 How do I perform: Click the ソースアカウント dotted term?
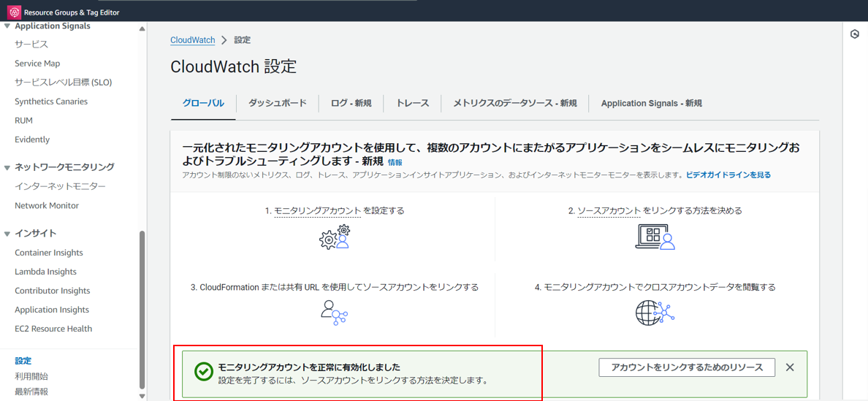(609, 211)
